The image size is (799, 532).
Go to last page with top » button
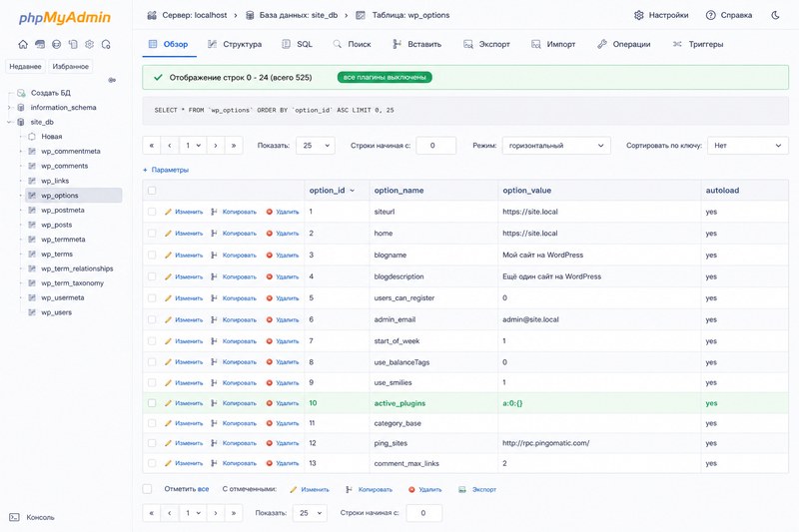(x=234, y=146)
